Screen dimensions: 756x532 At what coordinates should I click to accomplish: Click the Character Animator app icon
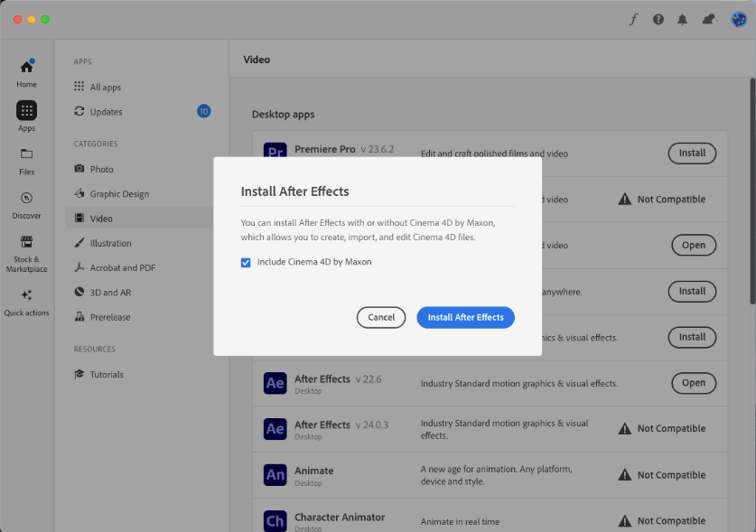coord(275,521)
